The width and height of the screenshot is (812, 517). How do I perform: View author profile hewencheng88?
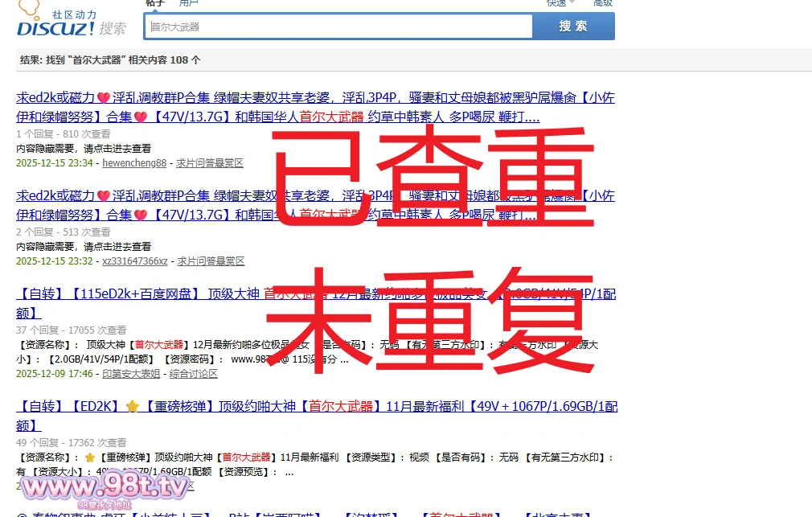(x=134, y=163)
